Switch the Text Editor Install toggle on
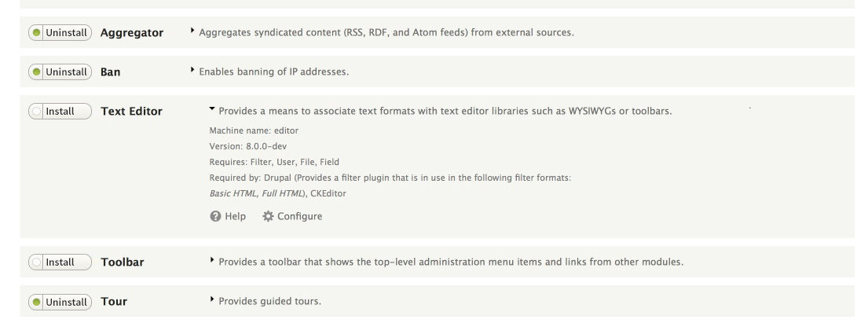 click(60, 112)
